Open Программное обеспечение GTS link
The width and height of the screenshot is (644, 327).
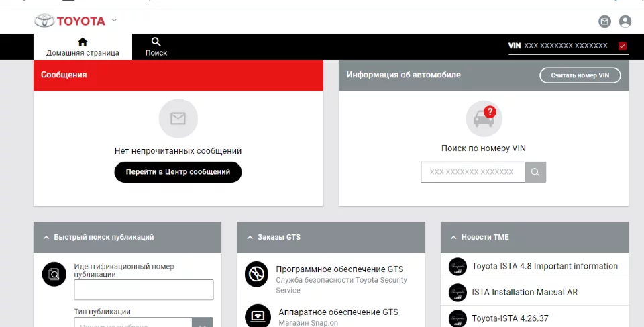coord(339,269)
